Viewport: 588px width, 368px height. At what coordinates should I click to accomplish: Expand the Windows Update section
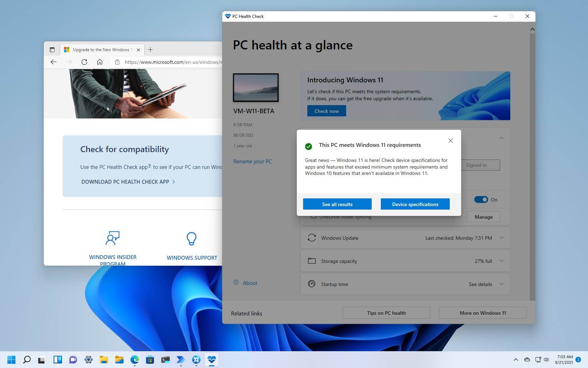point(502,238)
